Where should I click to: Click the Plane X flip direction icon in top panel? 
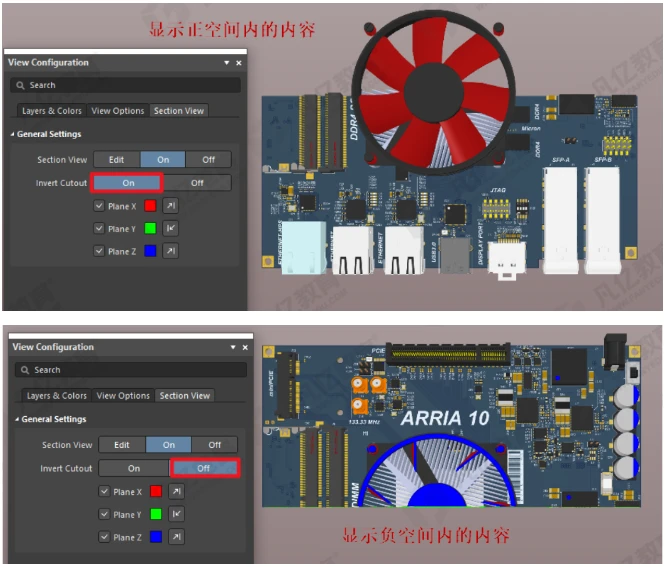tap(170, 206)
